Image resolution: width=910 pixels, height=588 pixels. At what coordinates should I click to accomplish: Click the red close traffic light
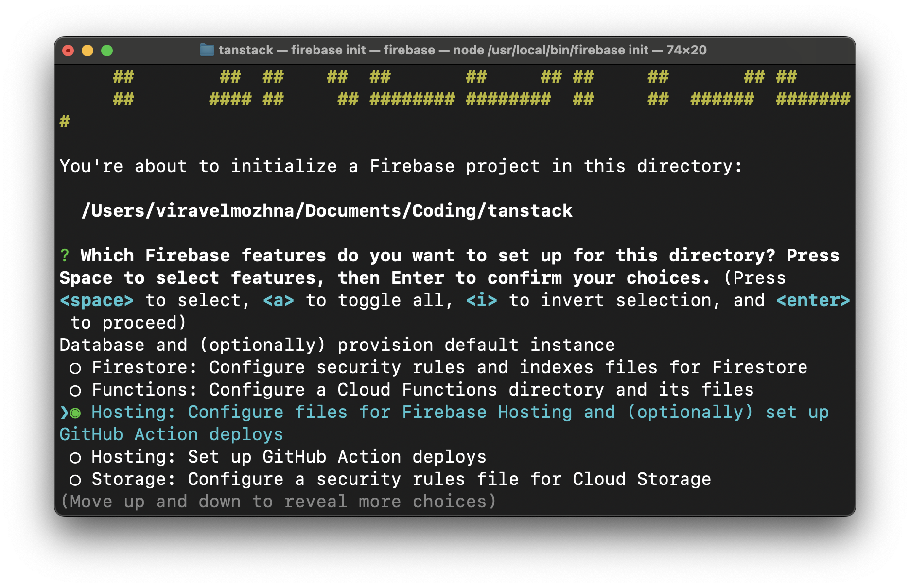[68, 50]
